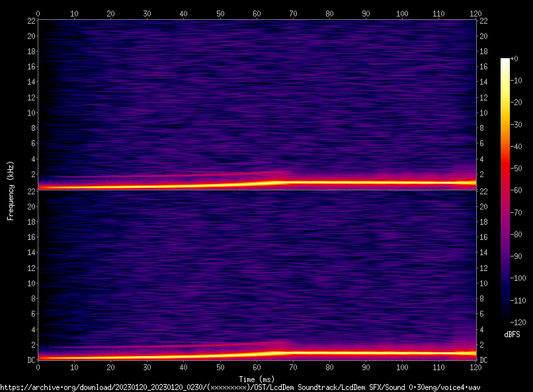533x392 pixels.
Task: Click the bright band in the upper channel at 70 ms
Action: [x=293, y=182]
